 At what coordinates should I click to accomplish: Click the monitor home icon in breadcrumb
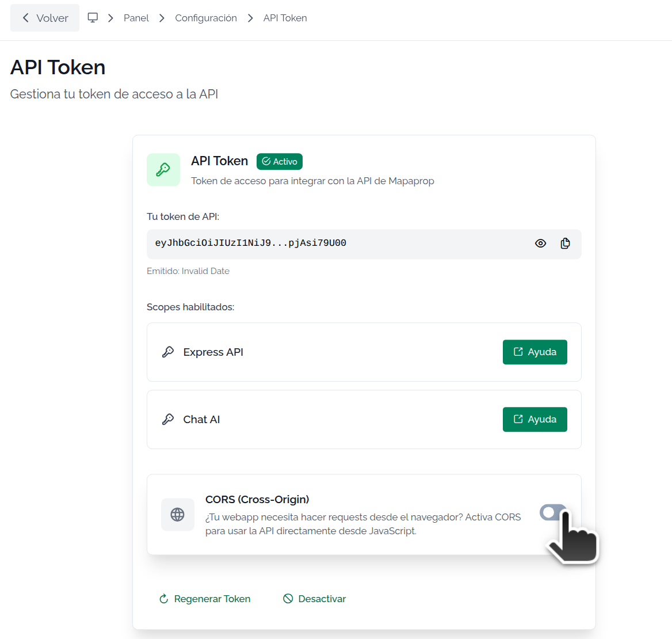(x=93, y=18)
